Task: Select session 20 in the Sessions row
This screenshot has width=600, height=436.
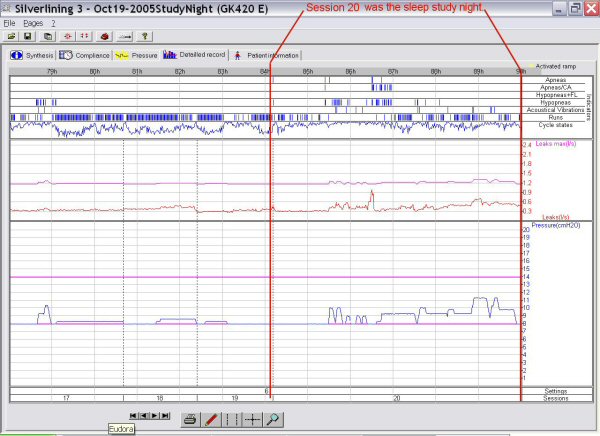Action: 397,398
